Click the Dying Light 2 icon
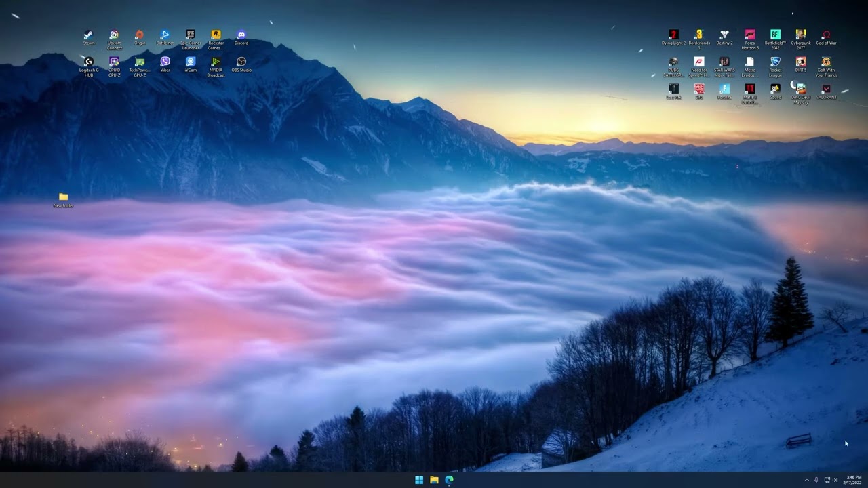868x488 pixels. point(673,37)
